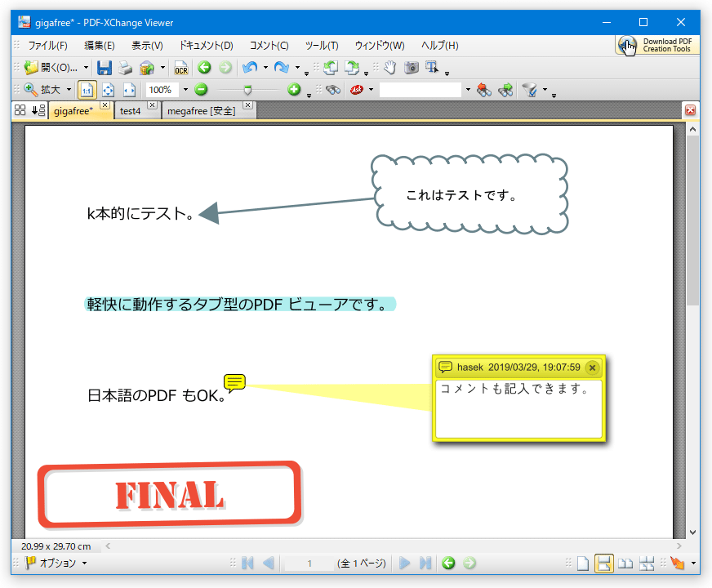Open the ウィンドウ(W) menu
The width and height of the screenshot is (712, 588).
point(380,46)
